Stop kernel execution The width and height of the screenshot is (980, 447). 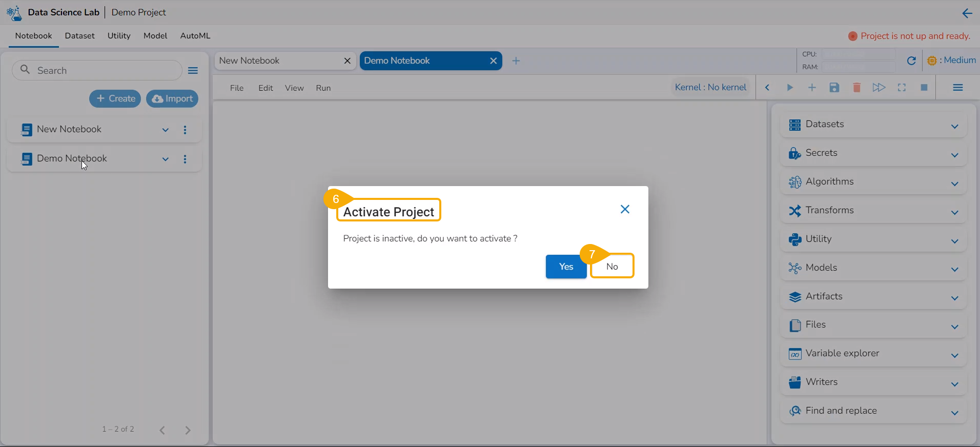[x=924, y=88]
